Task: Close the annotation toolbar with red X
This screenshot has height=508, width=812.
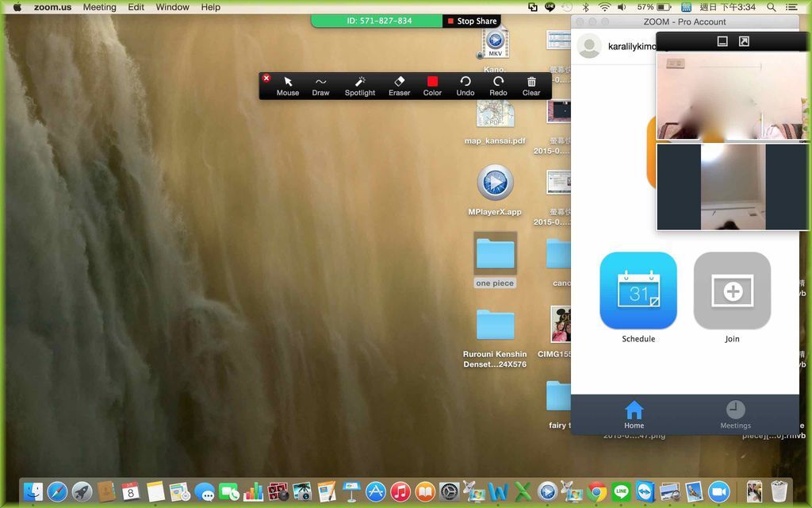Action: (266, 79)
